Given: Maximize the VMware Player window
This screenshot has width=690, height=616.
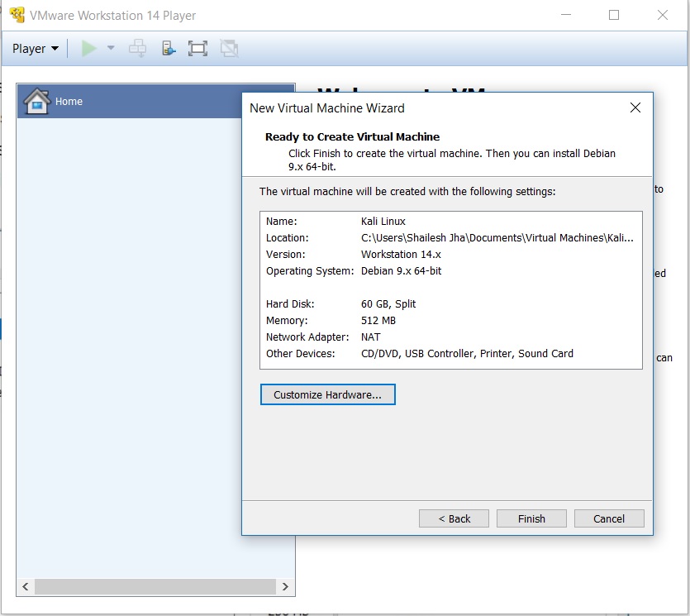Looking at the screenshot, I should pos(614,15).
